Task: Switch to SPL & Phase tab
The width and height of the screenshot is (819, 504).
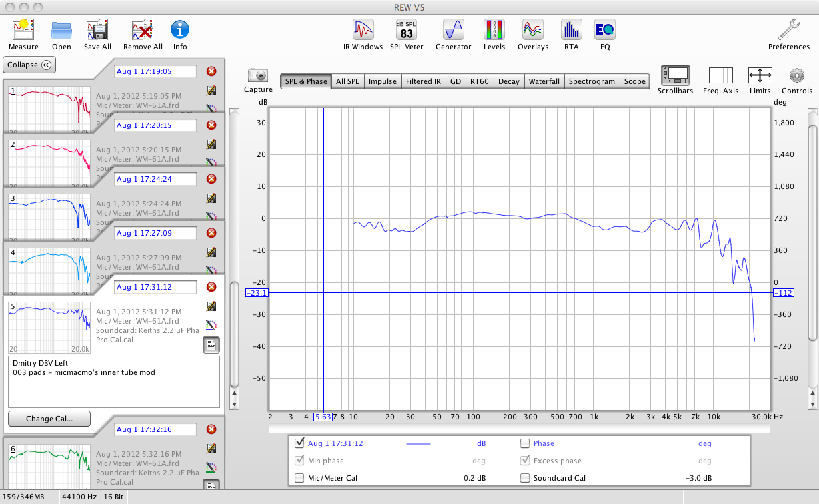Action: [306, 81]
